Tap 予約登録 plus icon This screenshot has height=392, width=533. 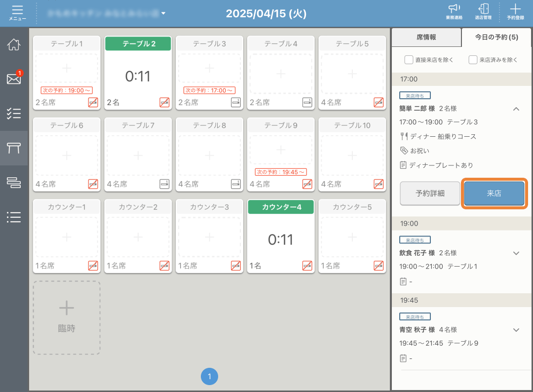[515, 12]
